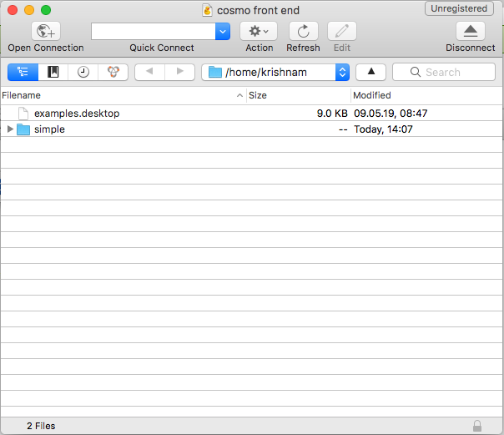The width and height of the screenshot is (504, 435).
Task: Sort the list by Size column
Action: click(x=298, y=95)
